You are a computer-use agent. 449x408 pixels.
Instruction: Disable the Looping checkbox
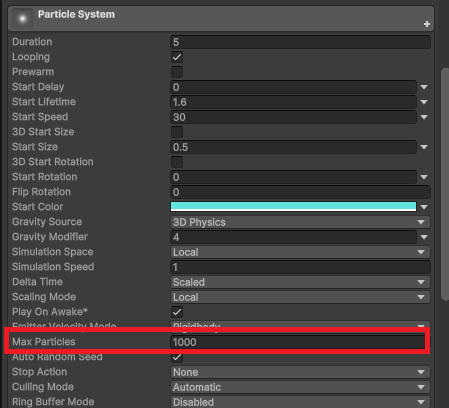177,57
